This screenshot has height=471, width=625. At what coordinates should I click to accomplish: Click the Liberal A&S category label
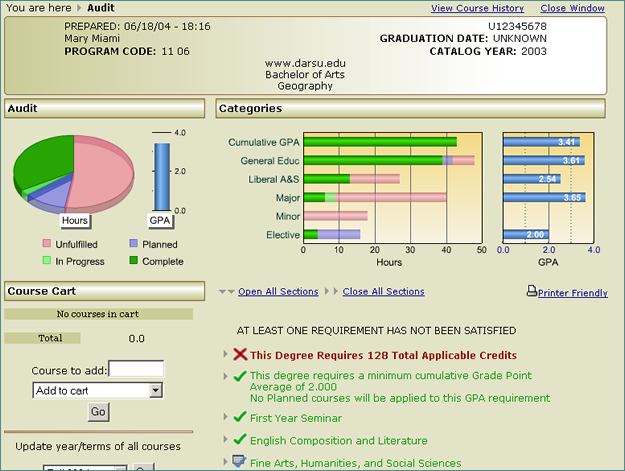(274, 179)
